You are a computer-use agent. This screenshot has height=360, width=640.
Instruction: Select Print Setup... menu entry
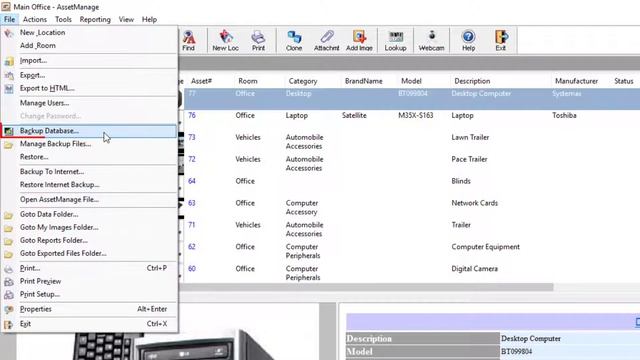(x=89, y=294)
